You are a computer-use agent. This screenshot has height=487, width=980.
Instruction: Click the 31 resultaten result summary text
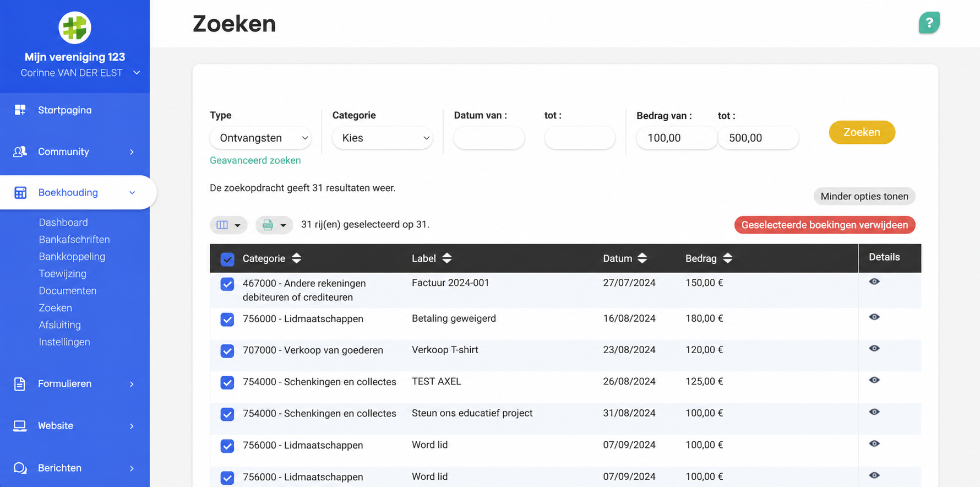303,188
